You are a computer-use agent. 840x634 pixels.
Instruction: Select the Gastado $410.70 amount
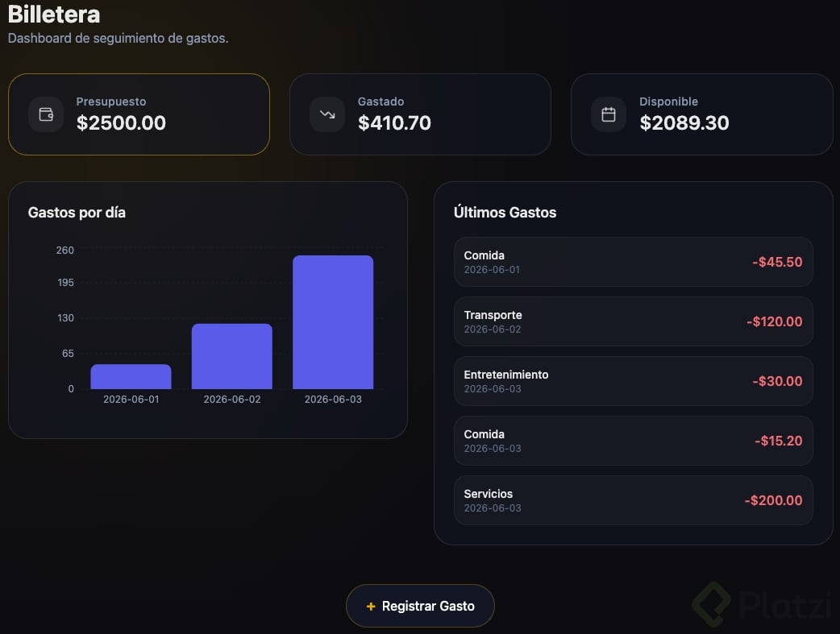pyautogui.click(x=394, y=123)
